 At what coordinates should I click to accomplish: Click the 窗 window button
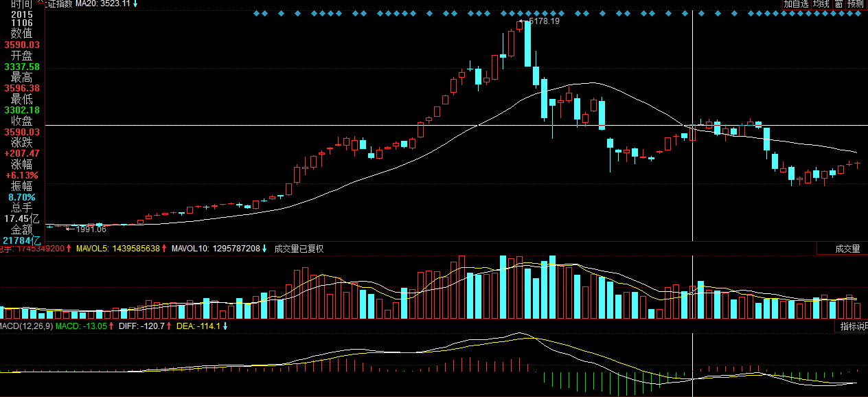coord(838,3)
